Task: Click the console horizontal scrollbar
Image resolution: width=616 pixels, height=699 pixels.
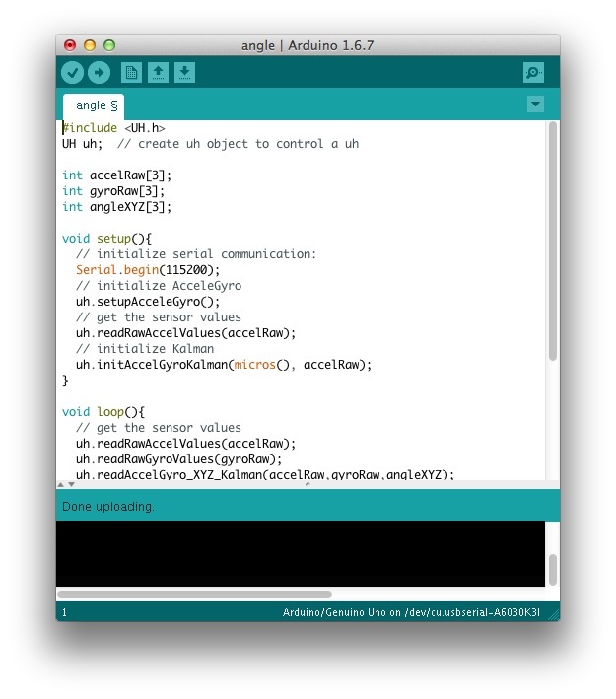Action: click(194, 594)
